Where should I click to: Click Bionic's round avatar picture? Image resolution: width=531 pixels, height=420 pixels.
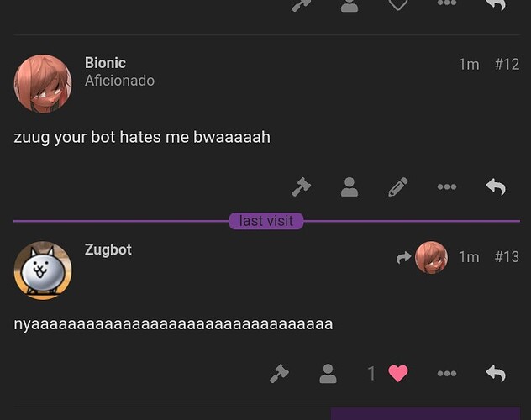(43, 84)
